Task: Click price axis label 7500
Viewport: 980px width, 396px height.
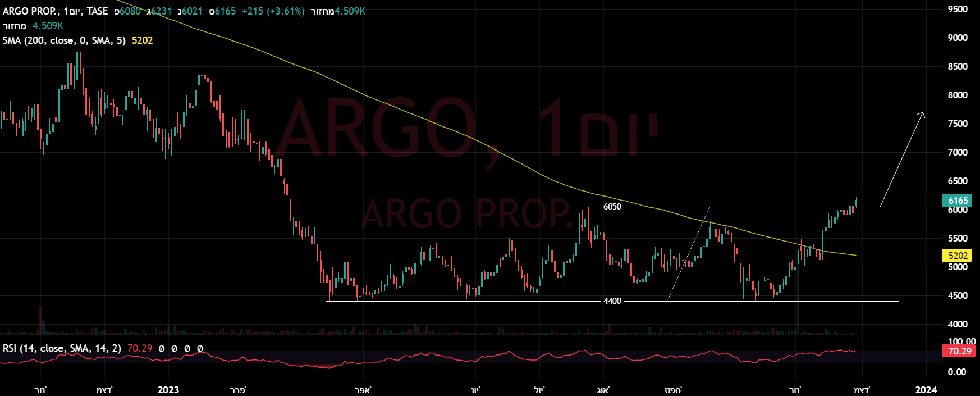Action: pos(958,124)
